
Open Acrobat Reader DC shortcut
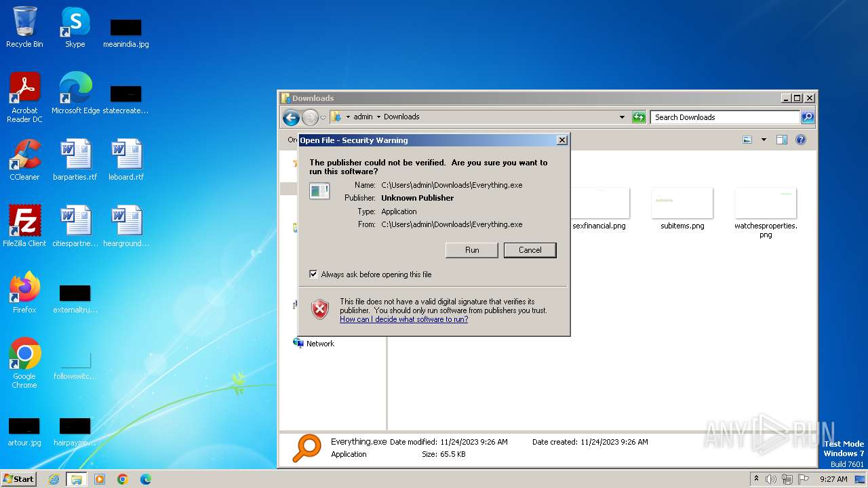[24, 98]
